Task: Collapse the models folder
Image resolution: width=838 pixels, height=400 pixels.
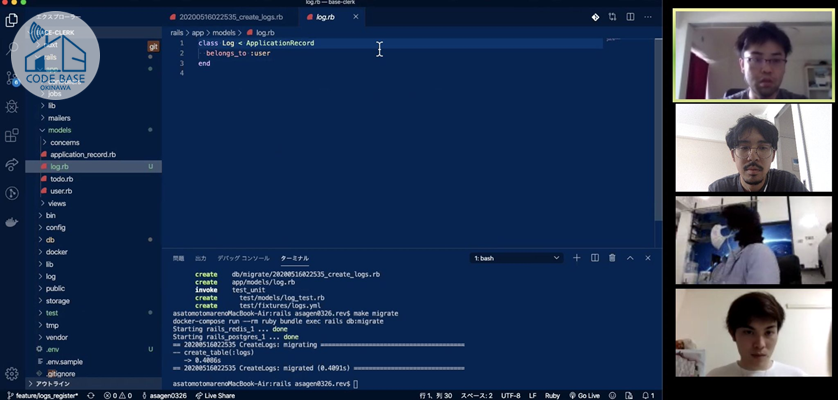Action: point(59,130)
